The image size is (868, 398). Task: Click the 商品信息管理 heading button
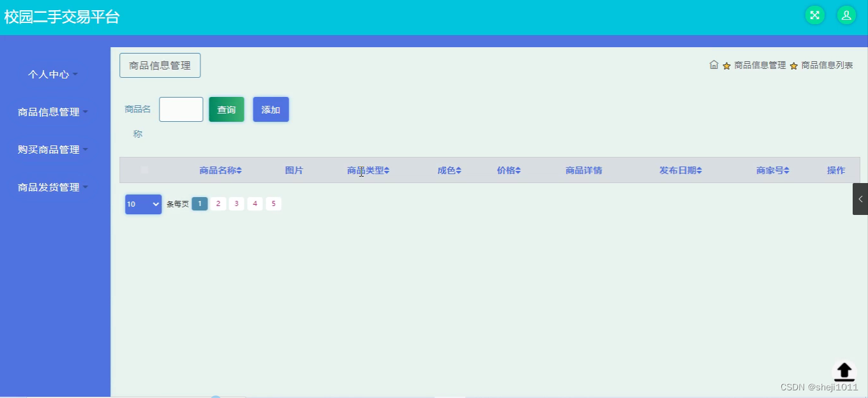[160, 66]
